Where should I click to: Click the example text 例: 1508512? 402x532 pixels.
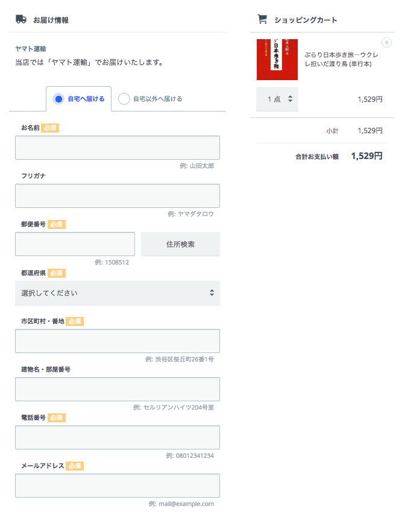click(112, 262)
